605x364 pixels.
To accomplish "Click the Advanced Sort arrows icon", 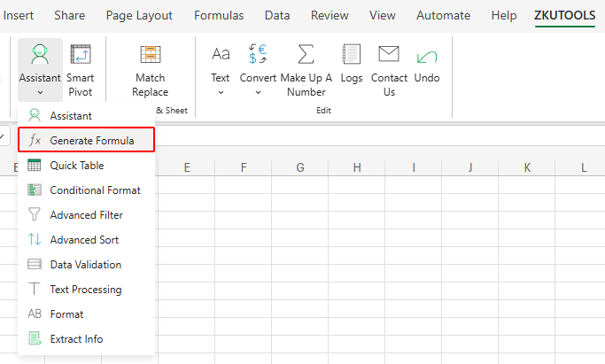I will click(x=35, y=239).
